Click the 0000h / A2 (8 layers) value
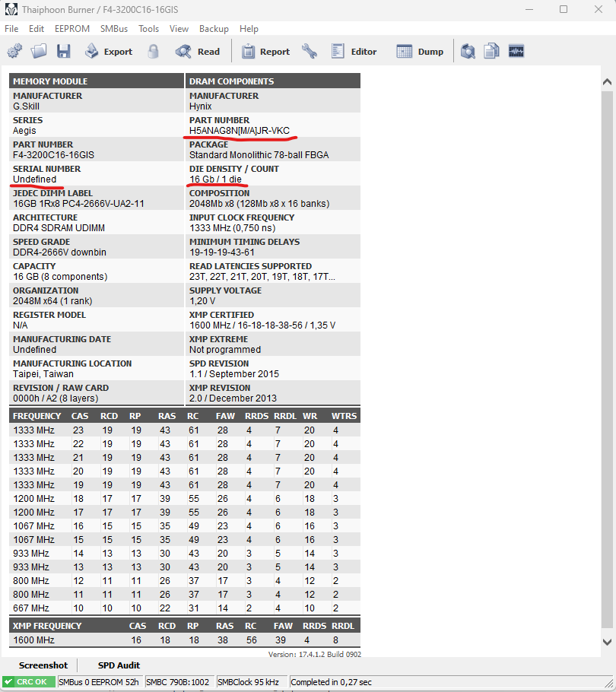Screen dimensions: 616x692 [x=56, y=398]
